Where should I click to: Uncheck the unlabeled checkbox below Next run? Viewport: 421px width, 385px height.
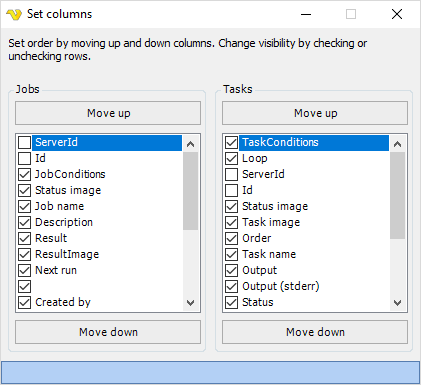[x=24, y=286]
